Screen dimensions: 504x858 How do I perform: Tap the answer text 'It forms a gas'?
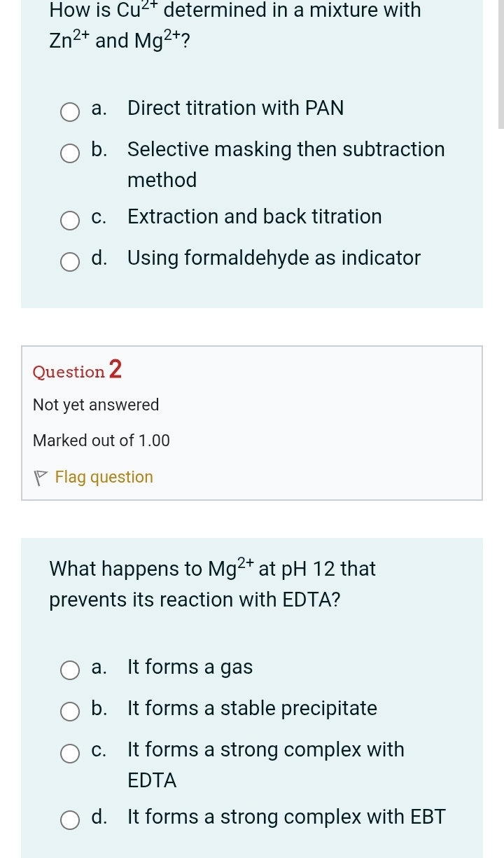tap(190, 667)
